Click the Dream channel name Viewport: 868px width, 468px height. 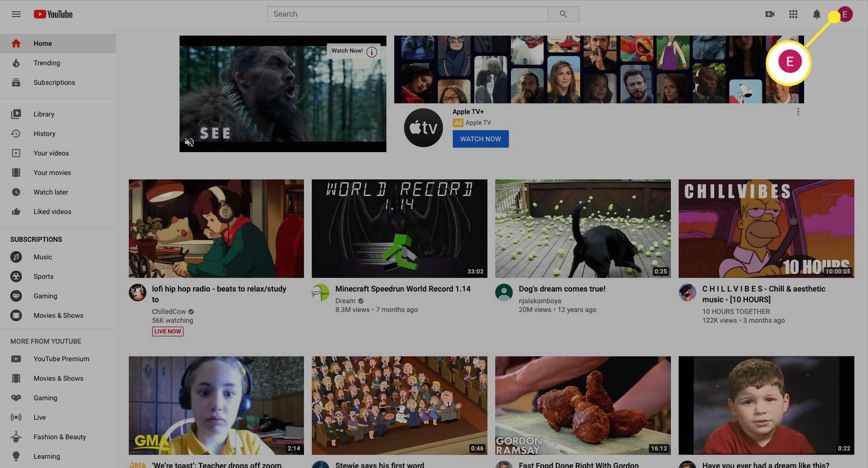point(345,301)
